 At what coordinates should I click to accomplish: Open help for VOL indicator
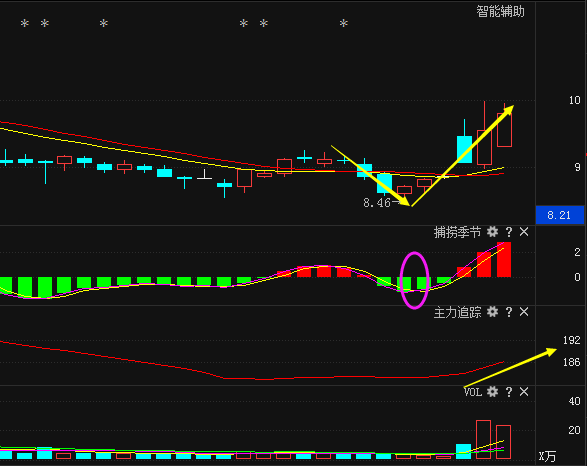coord(509,392)
